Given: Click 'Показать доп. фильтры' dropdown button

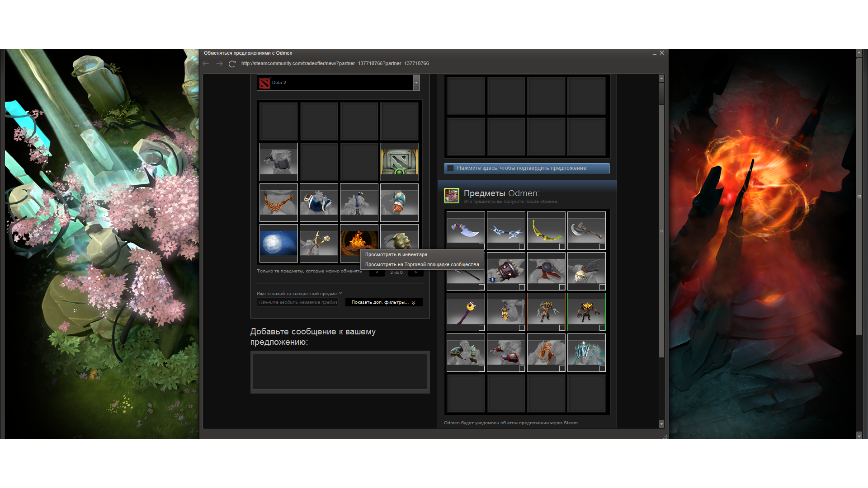Looking at the screenshot, I should 382,302.
